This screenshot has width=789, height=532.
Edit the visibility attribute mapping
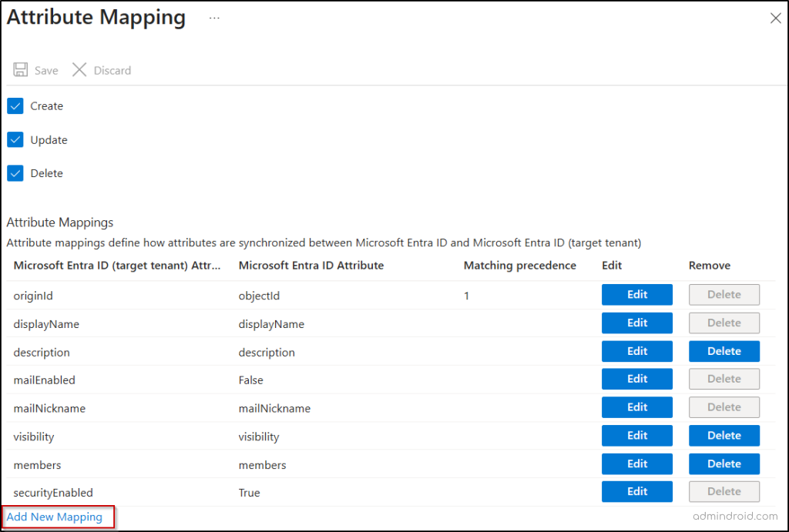click(636, 435)
